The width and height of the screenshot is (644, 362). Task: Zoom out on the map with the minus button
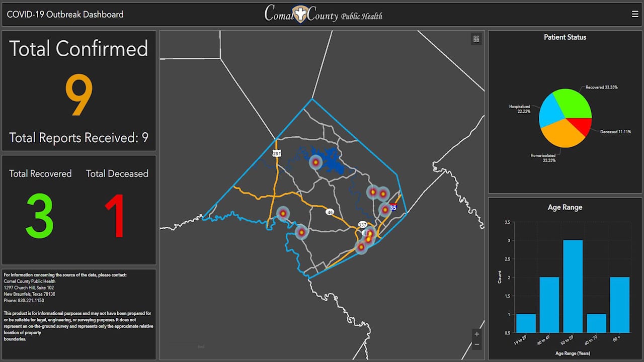[476, 344]
